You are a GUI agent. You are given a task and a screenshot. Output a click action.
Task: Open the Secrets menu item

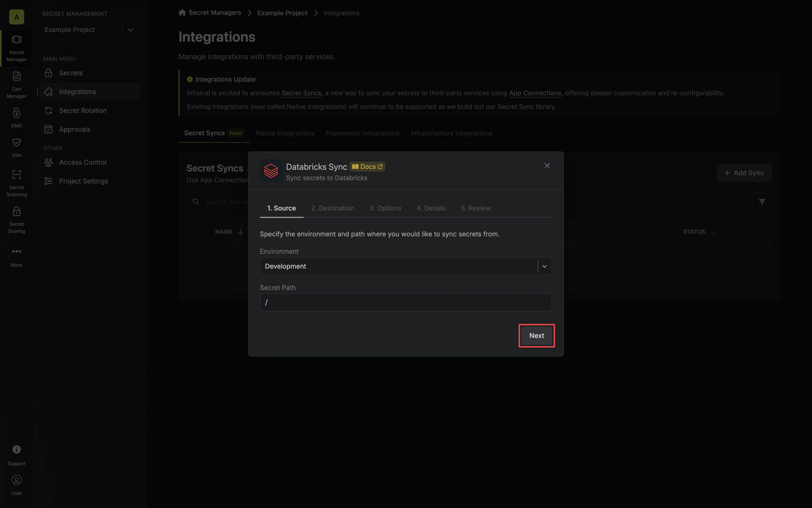click(x=90, y=73)
